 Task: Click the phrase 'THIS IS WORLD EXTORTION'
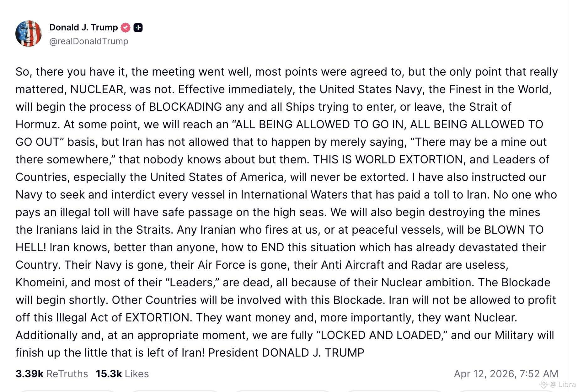(x=388, y=160)
